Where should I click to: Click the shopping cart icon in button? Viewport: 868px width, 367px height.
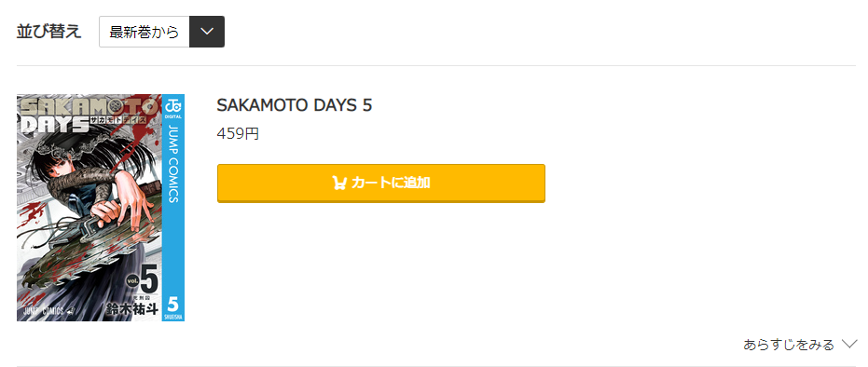click(339, 183)
